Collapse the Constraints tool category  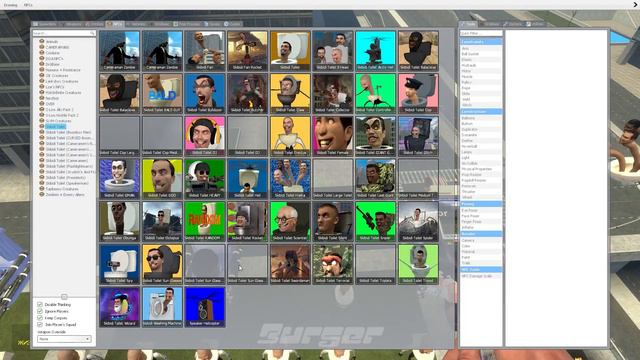(x=481, y=42)
